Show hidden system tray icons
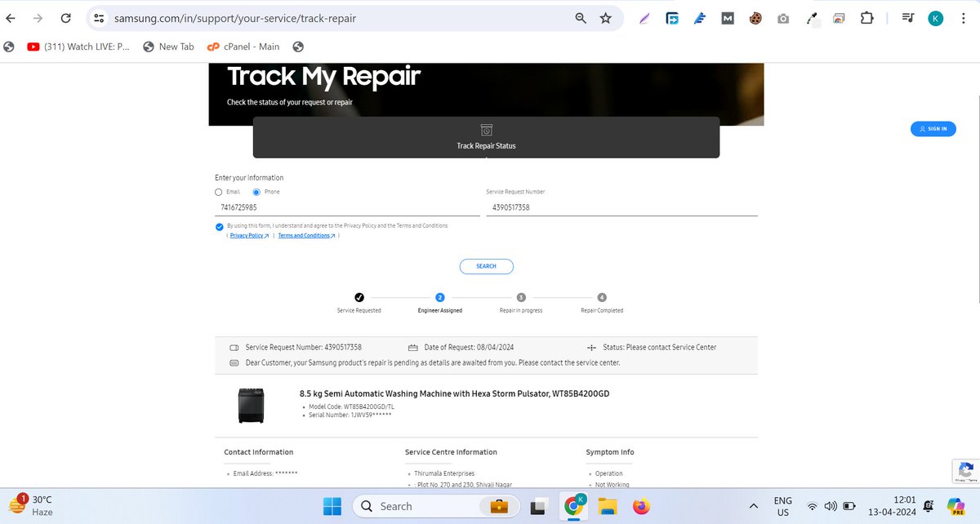Screen dimensions: 980x524 (752, 506)
